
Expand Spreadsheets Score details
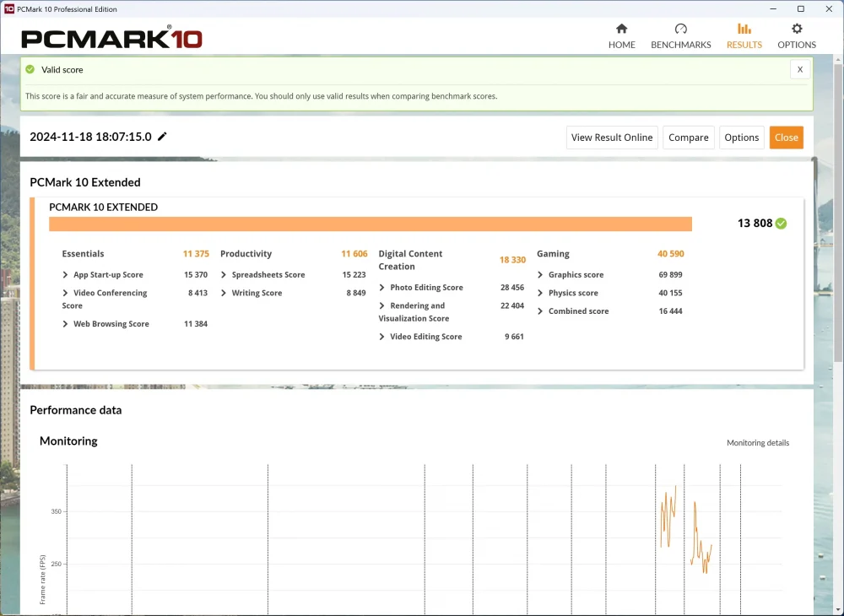(224, 275)
